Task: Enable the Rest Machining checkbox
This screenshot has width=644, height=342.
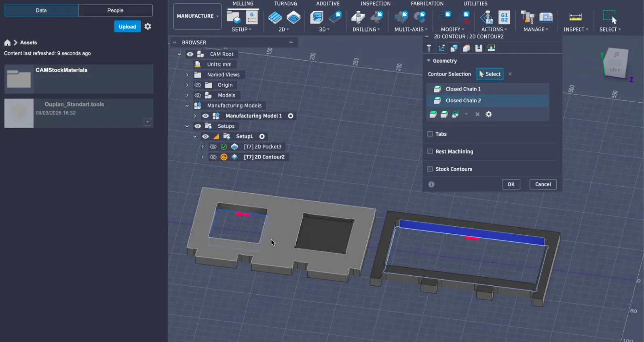Action: point(430,152)
